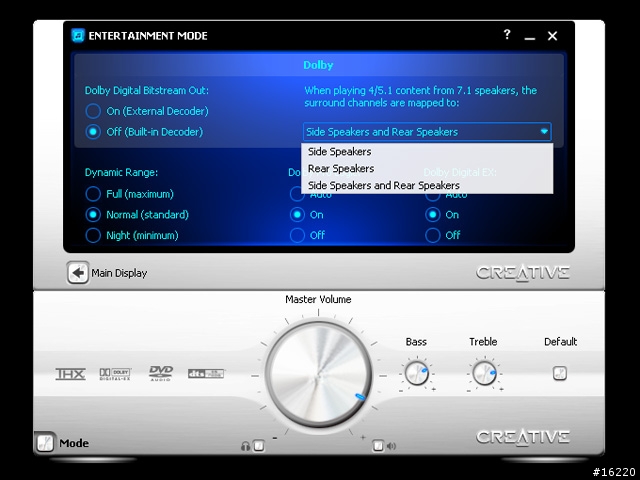
Task: Open help with the question mark
Action: coord(507,34)
